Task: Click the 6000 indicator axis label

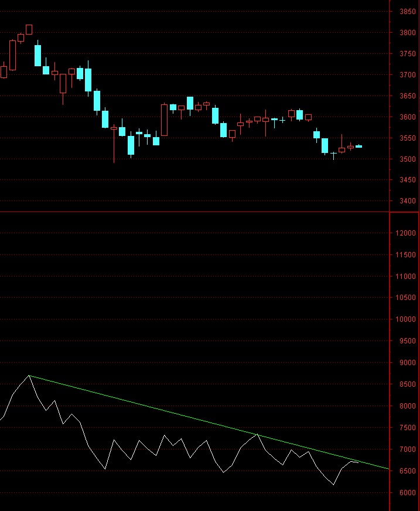Action: (x=408, y=493)
